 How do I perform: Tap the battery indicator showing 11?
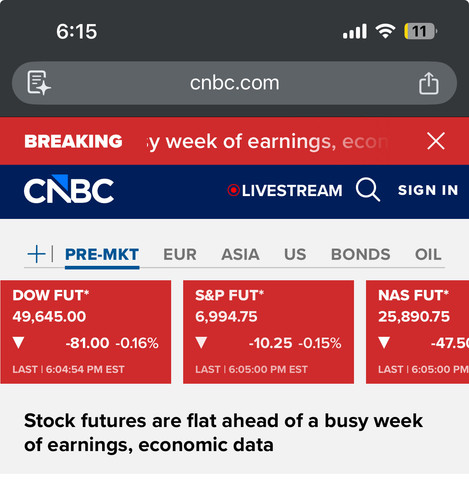pos(420,31)
